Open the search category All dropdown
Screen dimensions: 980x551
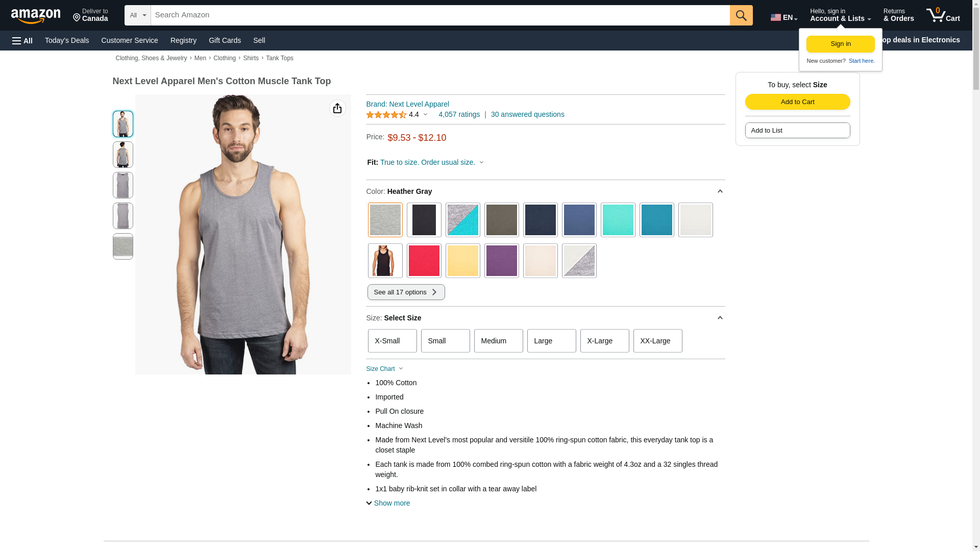click(x=138, y=15)
